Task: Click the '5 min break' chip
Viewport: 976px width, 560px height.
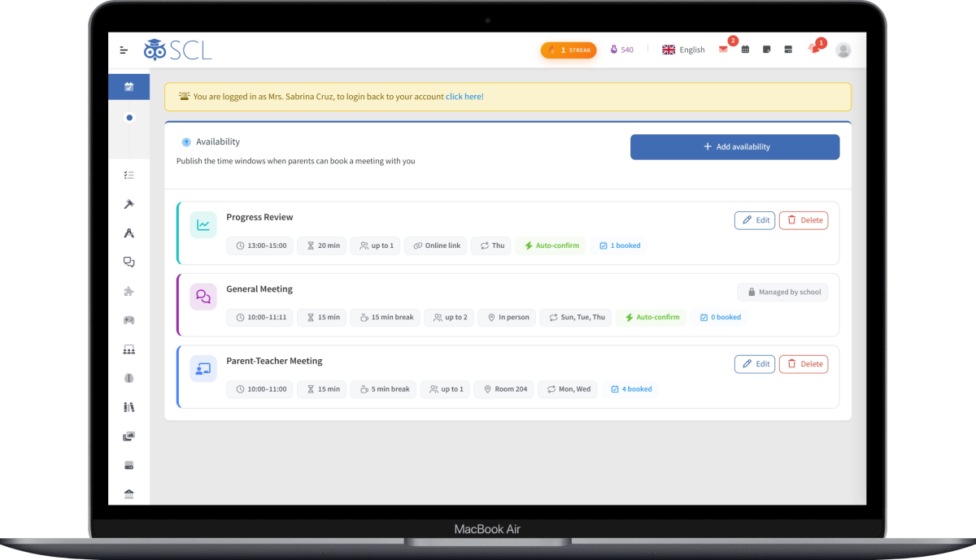Action: [383, 389]
